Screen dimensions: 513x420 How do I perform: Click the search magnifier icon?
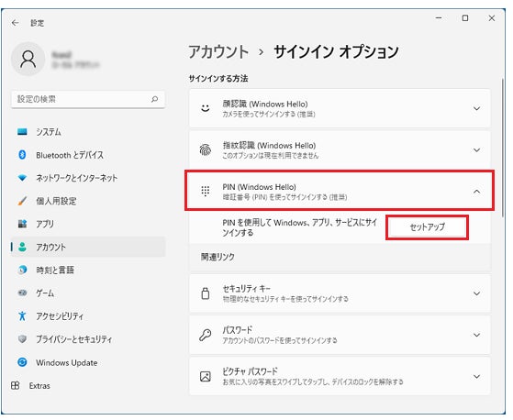click(154, 99)
